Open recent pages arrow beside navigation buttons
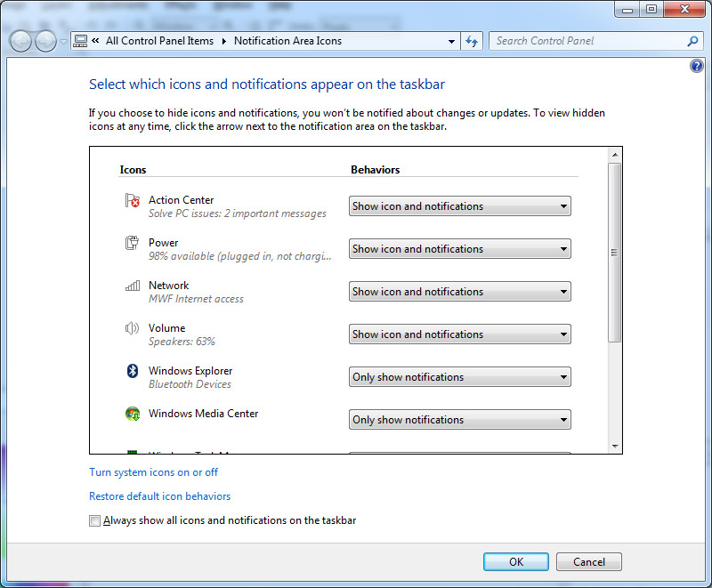This screenshot has height=588, width=712. (x=63, y=42)
